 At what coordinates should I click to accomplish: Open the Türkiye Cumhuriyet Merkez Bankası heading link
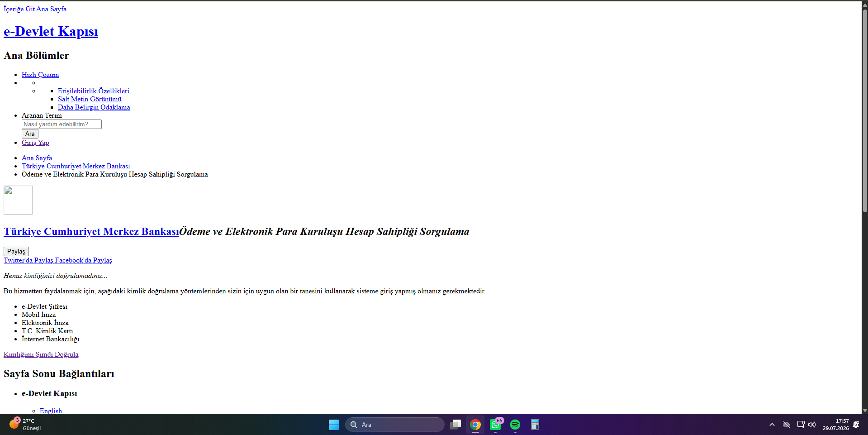pyautogui.click(x=91, y=231)
